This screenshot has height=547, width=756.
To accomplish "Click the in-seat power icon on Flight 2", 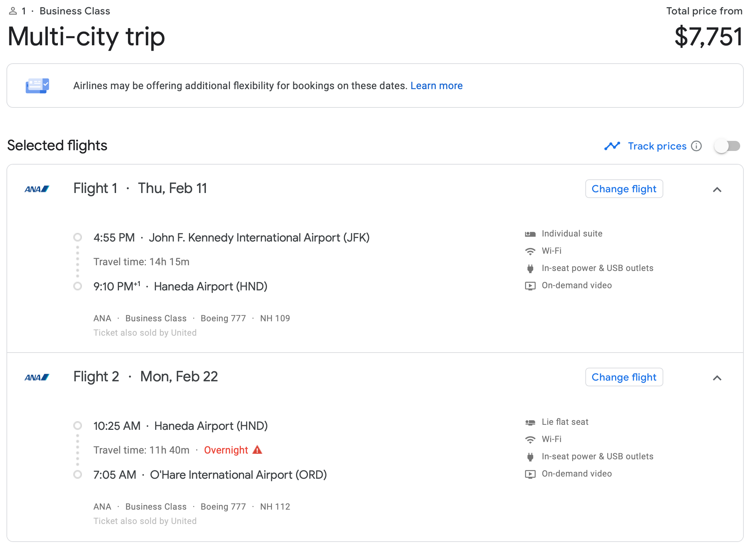I will click(530, 456).
